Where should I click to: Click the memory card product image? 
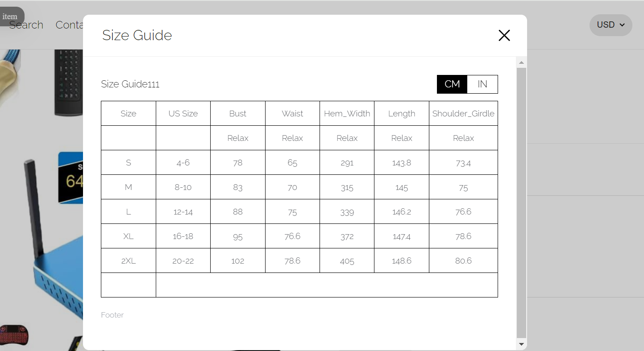coord(71,178)
